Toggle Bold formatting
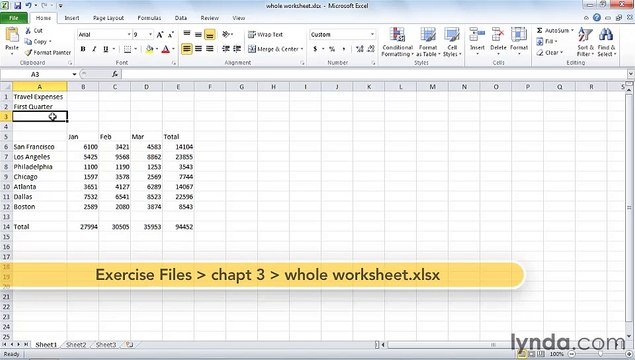This screenshot has width=635, height=360. point(83,49)
